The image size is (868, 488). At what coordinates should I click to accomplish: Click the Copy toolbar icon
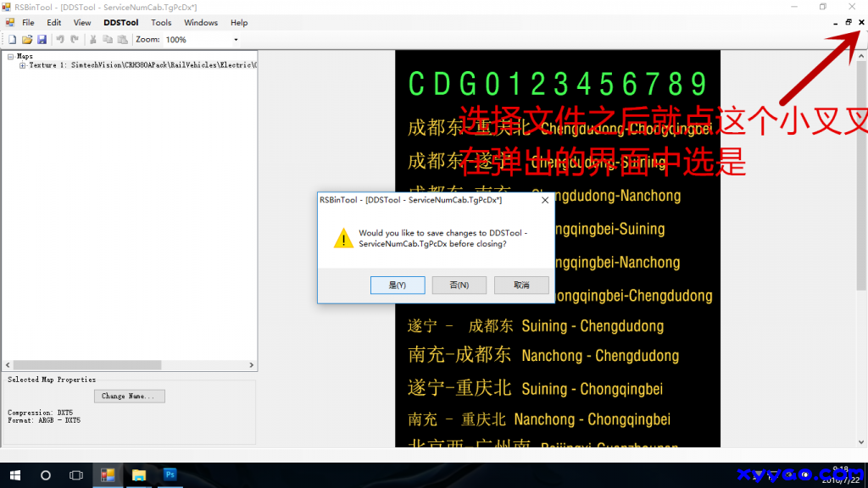tap(108, 40)
